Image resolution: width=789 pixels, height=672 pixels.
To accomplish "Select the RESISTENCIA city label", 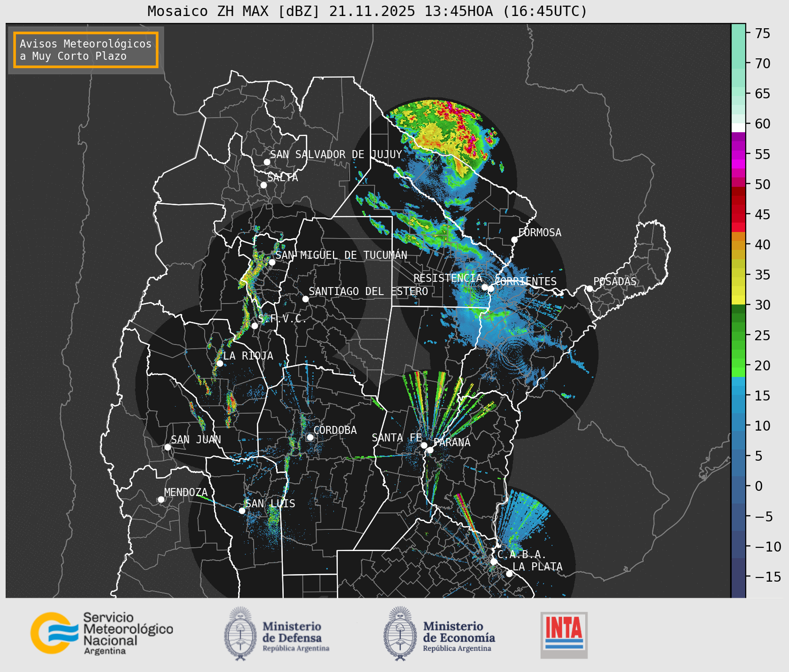I will (448, 278).
